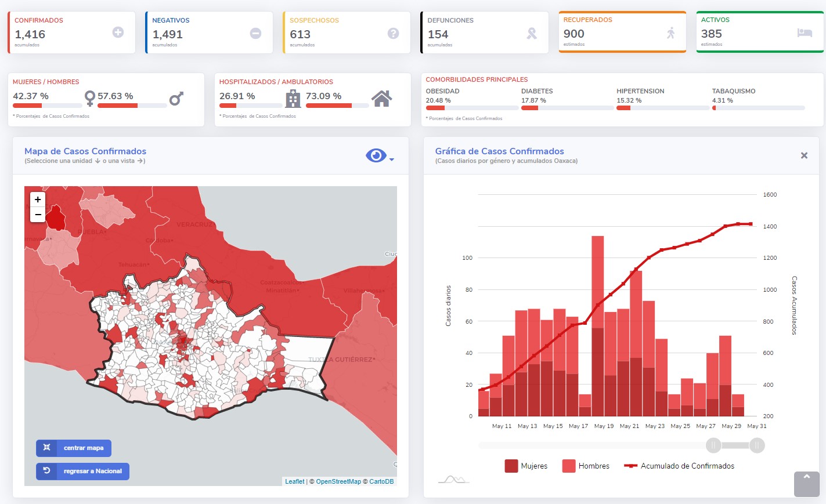826x504 pixels.
Task: Click the scroll-to-top arrow button
Action: coord(807,484)
